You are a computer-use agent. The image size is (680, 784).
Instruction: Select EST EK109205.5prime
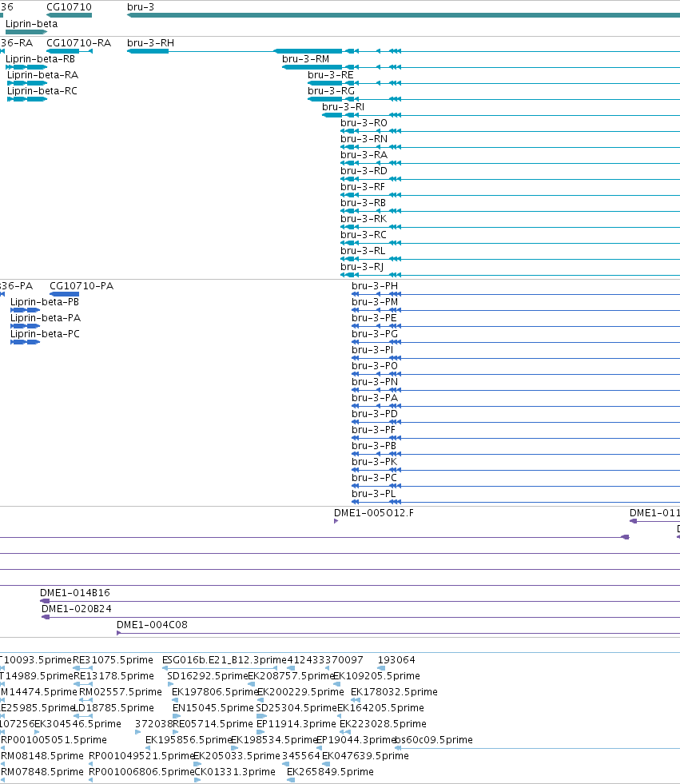(376, 676)
